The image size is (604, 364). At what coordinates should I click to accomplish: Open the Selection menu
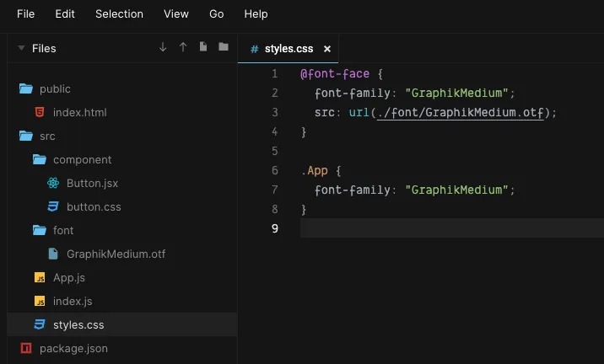(x=119, y=14)
